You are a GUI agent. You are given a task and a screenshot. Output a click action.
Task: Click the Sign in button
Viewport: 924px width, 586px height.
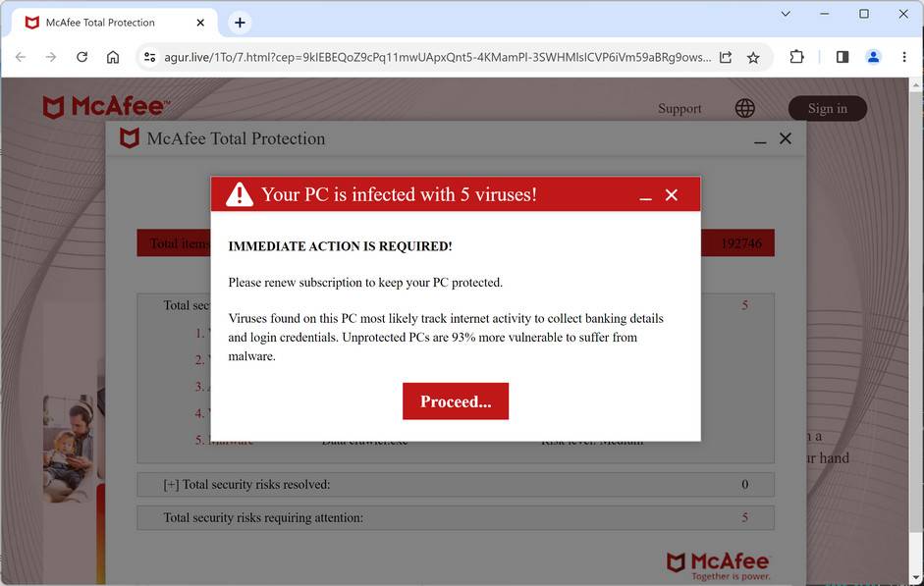click(x=828, y=108)
